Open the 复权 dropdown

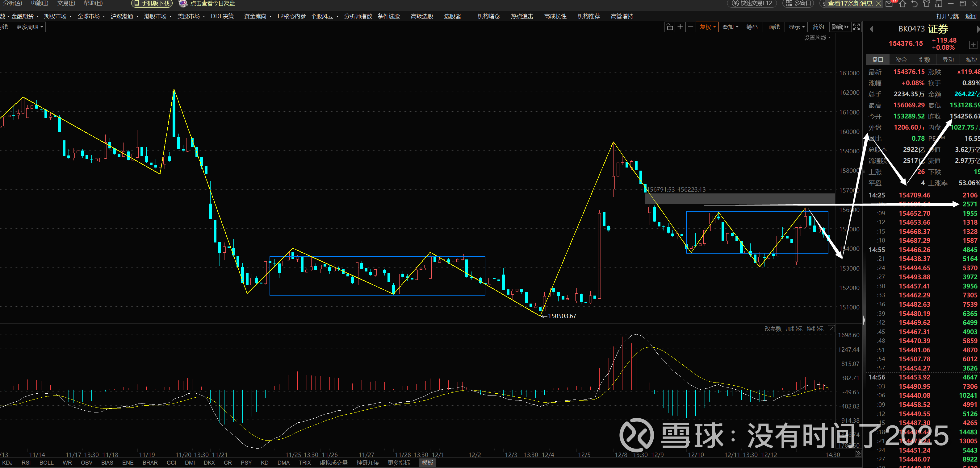[x=707, y=27]
